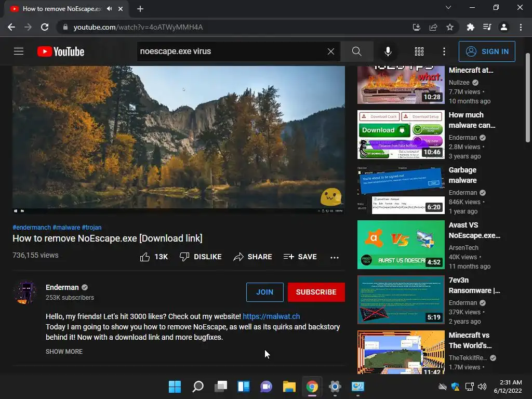Open a new tab with plus

tap(140, 9)
